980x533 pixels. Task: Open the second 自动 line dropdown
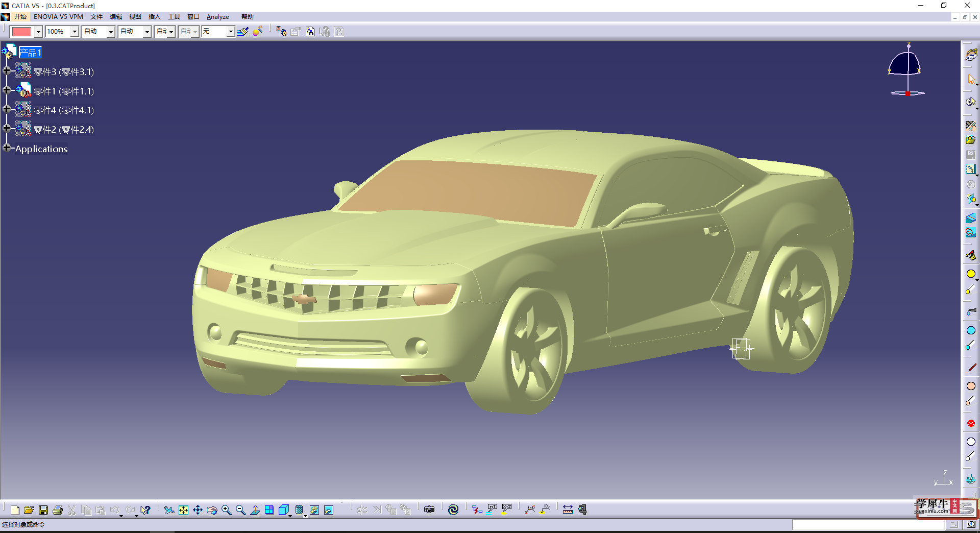[147, 32]
